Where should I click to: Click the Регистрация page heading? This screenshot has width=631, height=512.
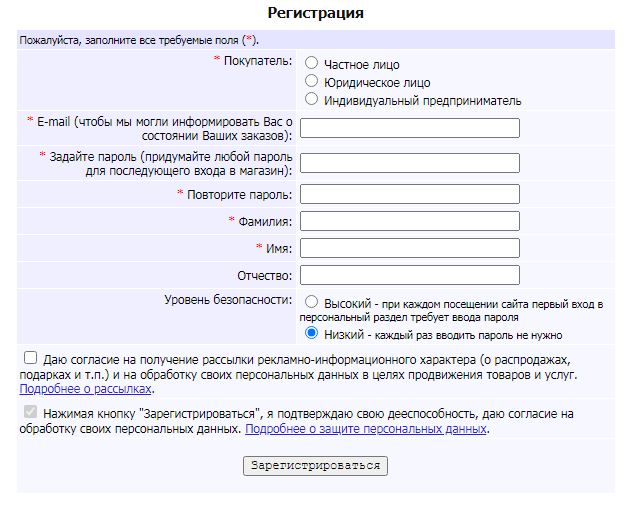click(315, 13)
